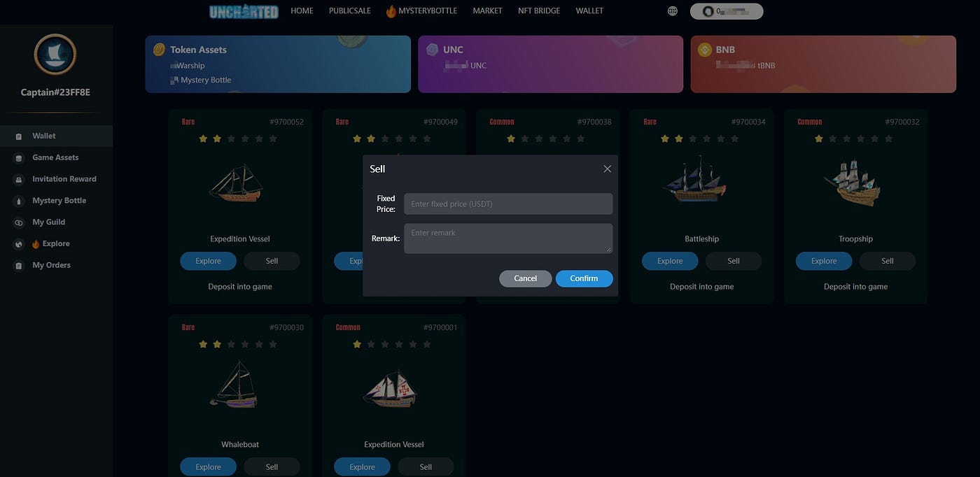Click the Game Assets sidebar icon

pyautogui.click(x=19, y=158)
